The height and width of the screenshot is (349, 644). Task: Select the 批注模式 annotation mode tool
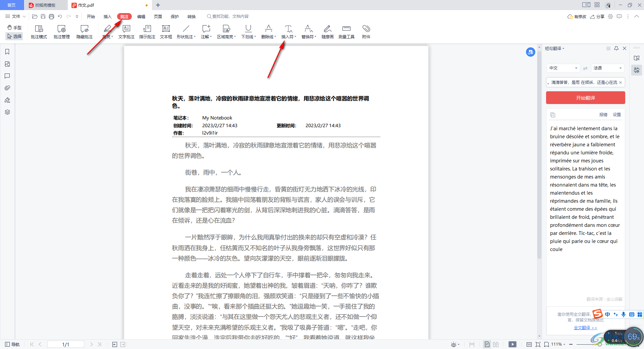click(x=39, y=32)
